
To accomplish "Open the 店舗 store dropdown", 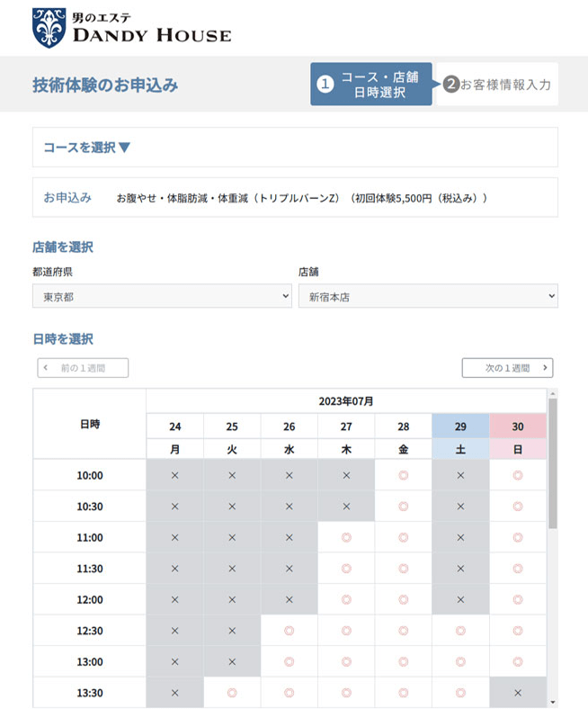I will pos(428,296).
